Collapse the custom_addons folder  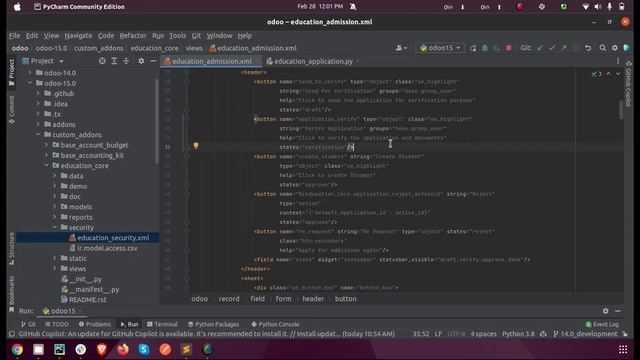click(38, 134)
